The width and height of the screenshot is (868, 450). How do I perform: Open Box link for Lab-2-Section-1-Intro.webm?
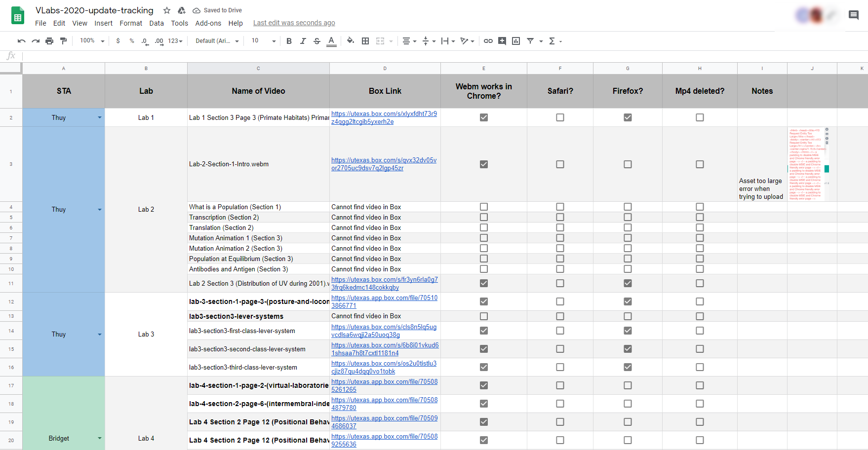[384, 164]
